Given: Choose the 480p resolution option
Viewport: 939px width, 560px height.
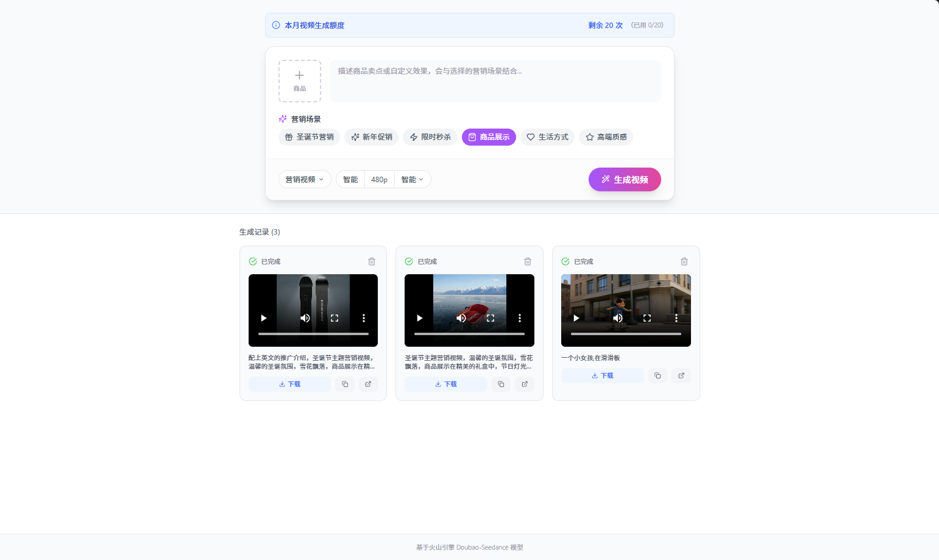Looking at the screenshot, I should (379, 179).
